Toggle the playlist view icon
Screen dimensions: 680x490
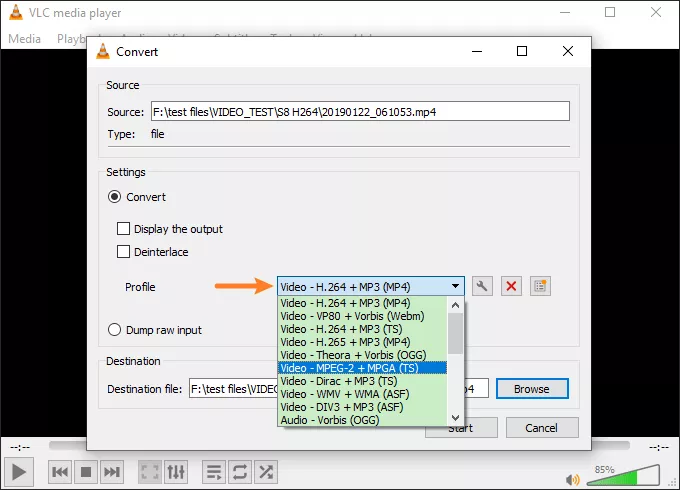(x=214, y=472)
